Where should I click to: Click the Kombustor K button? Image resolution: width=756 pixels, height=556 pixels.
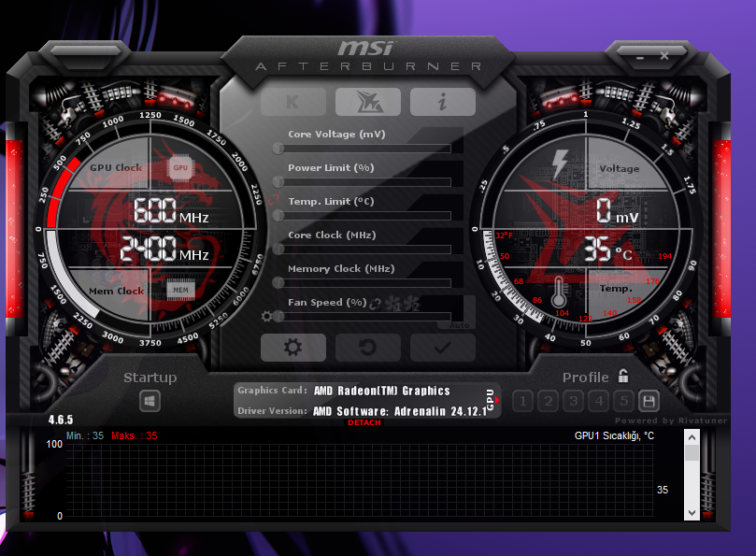point(293,102)
